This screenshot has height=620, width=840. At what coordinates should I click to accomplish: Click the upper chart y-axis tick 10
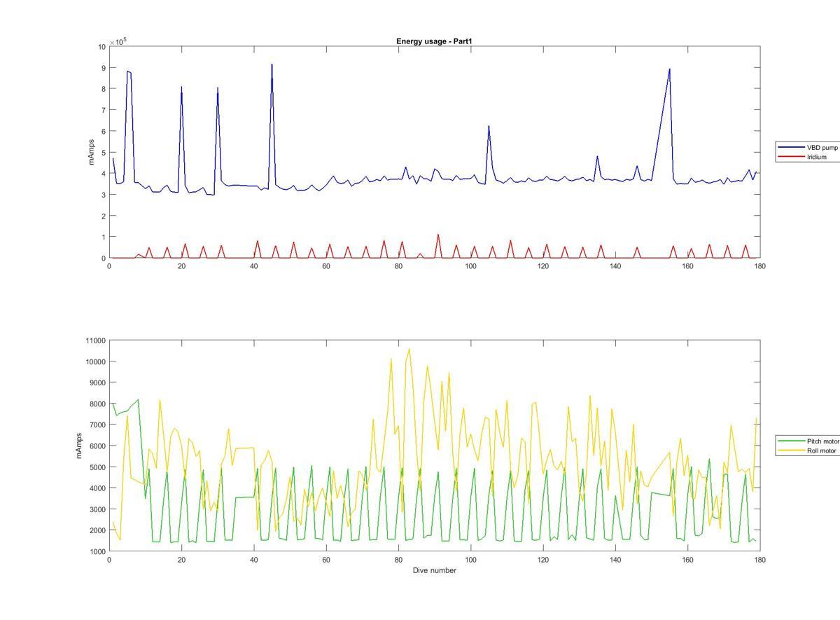(102, 46)
